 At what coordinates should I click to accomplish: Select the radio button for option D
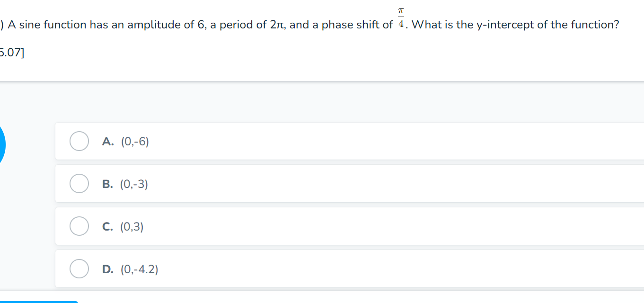point(79,269)
